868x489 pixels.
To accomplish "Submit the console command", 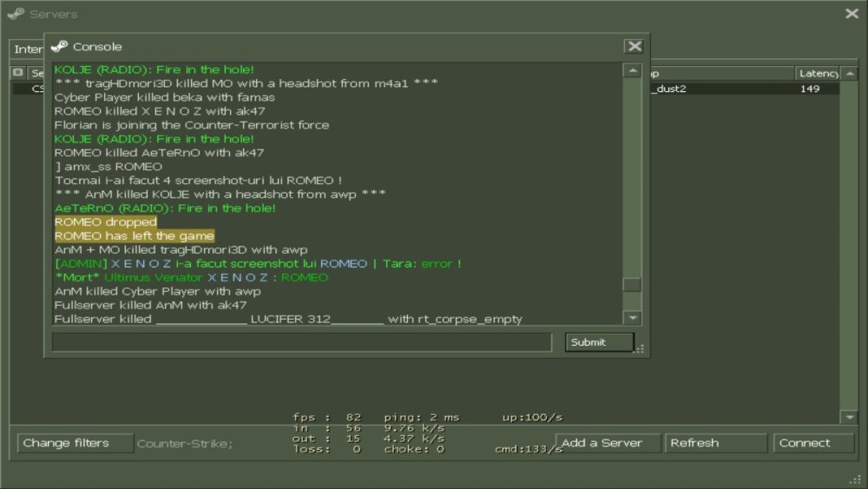I will click(599, 342).
